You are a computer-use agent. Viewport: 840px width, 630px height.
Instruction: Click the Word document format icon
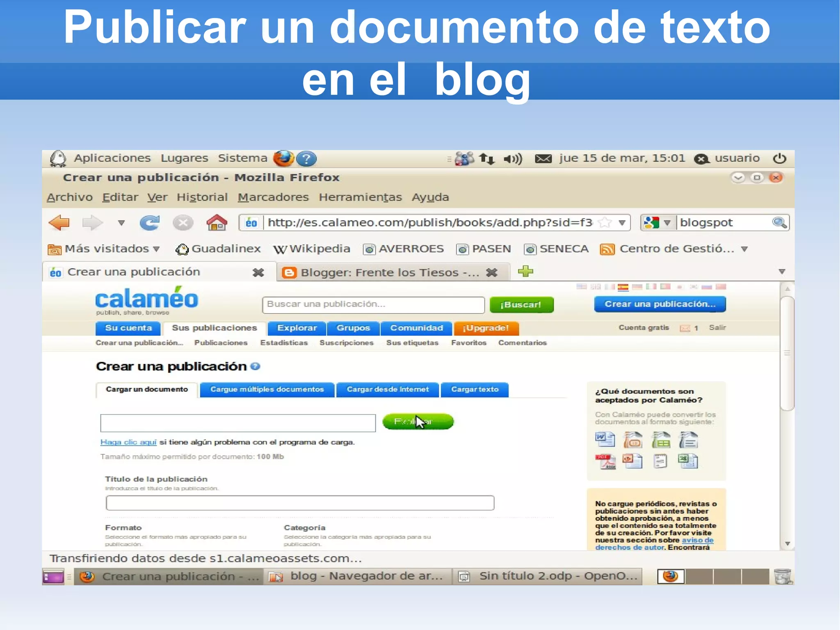605,440
